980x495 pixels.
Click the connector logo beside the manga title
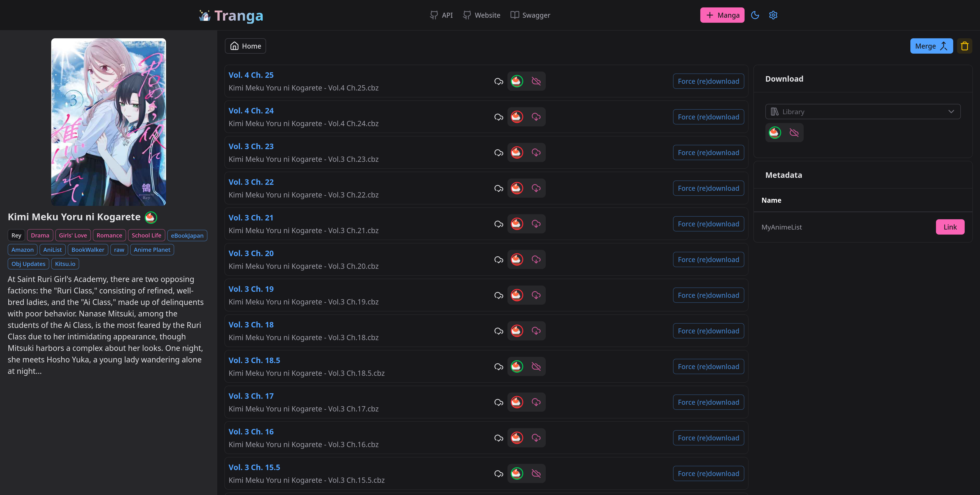click(x=151, y=217)
